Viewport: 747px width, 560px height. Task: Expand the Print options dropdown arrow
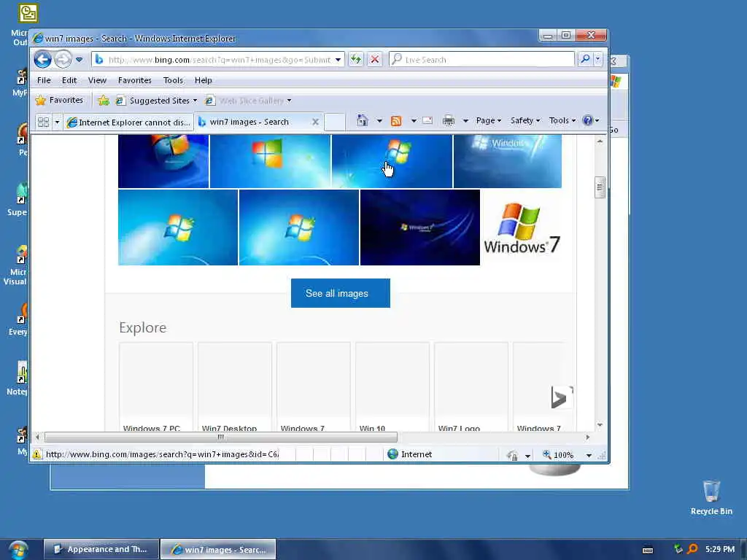(465, 121)
